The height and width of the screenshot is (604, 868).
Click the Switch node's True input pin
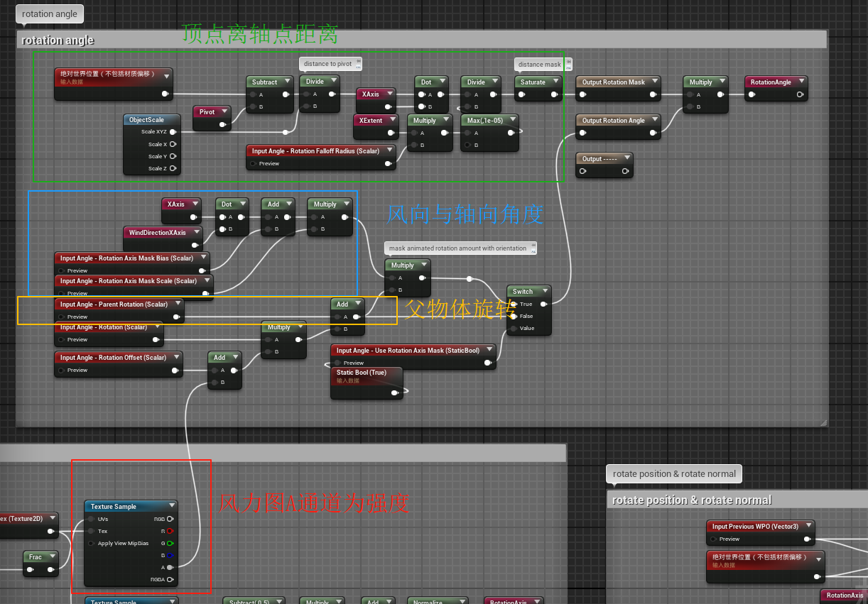(x=514, y=304)
